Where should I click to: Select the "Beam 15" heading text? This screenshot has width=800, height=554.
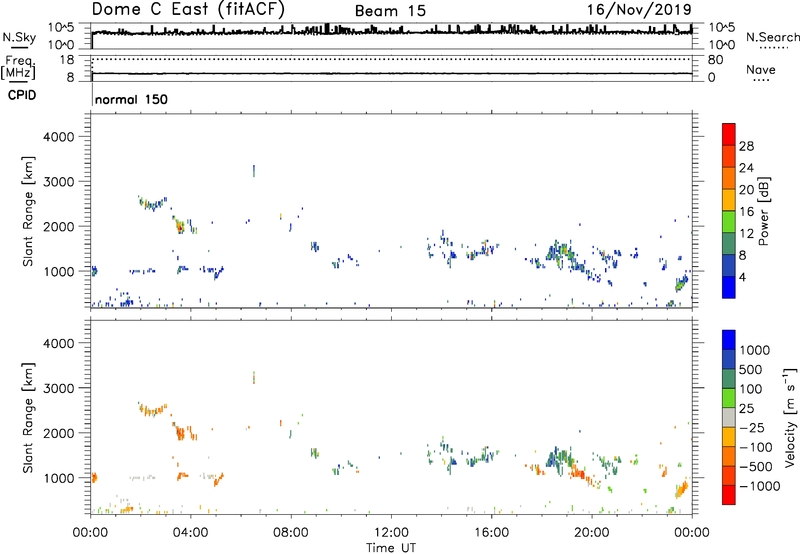(x=390, y=11)
